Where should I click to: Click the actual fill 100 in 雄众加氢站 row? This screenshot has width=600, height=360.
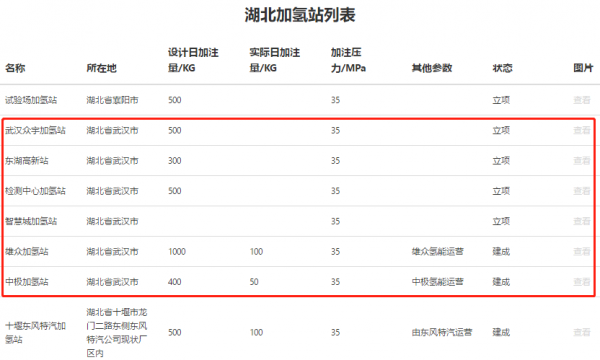[x=256, y=251]
